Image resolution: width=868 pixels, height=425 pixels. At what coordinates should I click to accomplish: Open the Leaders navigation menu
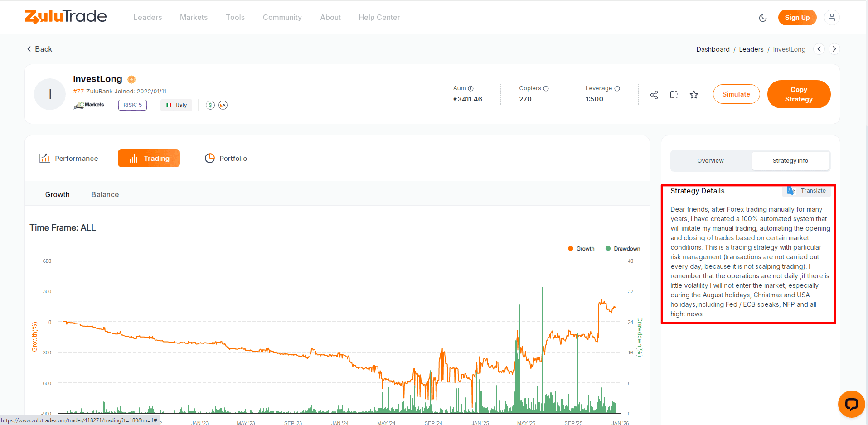coord(148,18)
